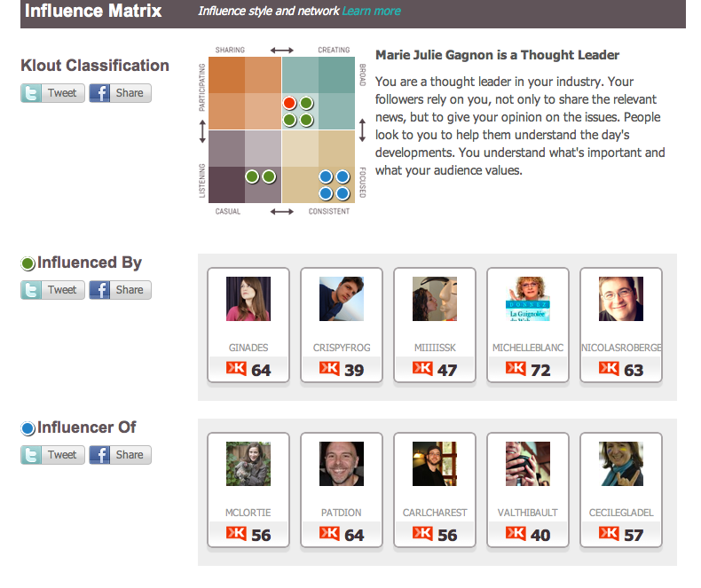Open CRISPYFROG username link
The image size is (701, 588).
pos(341,348)
